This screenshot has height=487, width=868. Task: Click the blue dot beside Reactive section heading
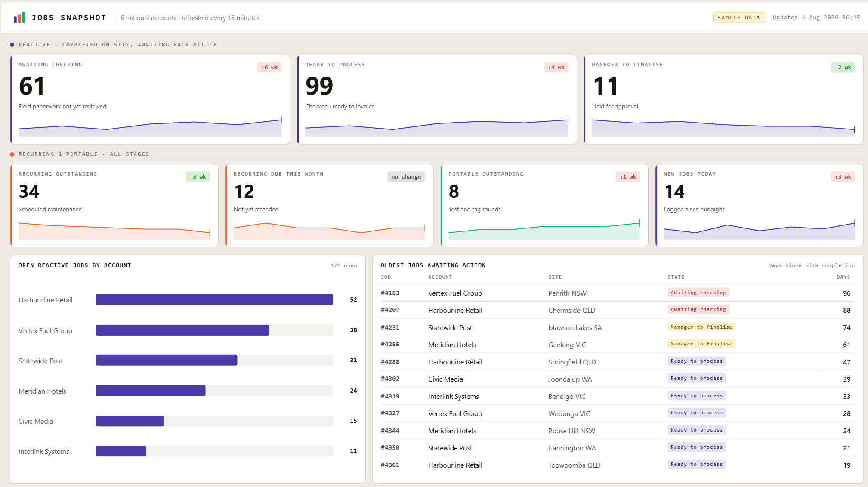point(12,45)
